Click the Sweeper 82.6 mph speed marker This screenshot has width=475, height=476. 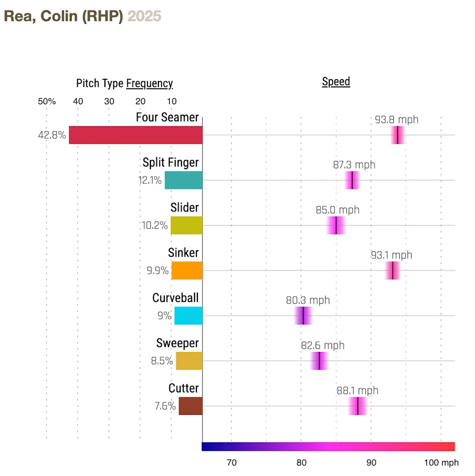[x=319, y=361]
